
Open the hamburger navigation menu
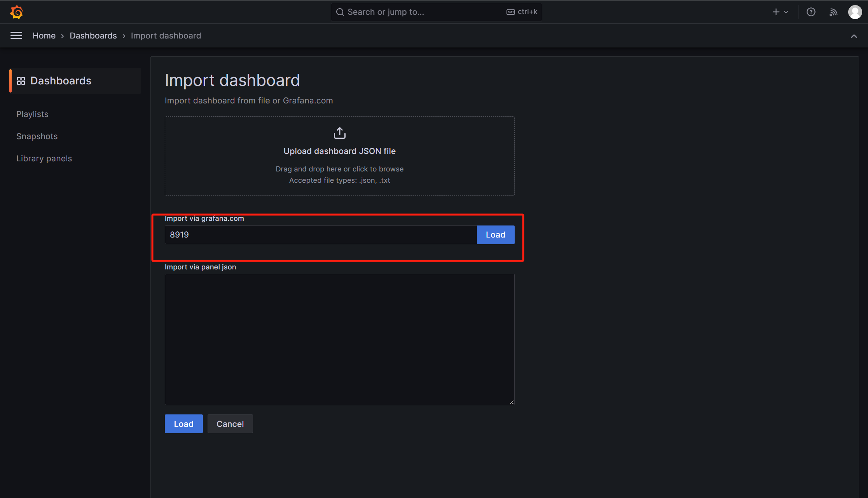point(16,36)
